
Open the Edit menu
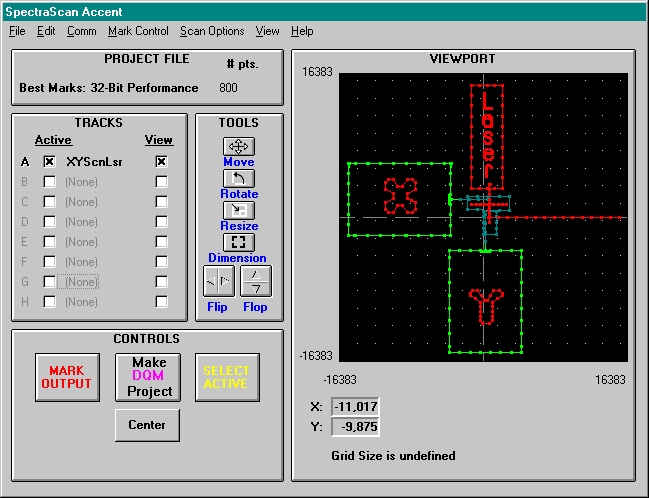click(46, 31)
